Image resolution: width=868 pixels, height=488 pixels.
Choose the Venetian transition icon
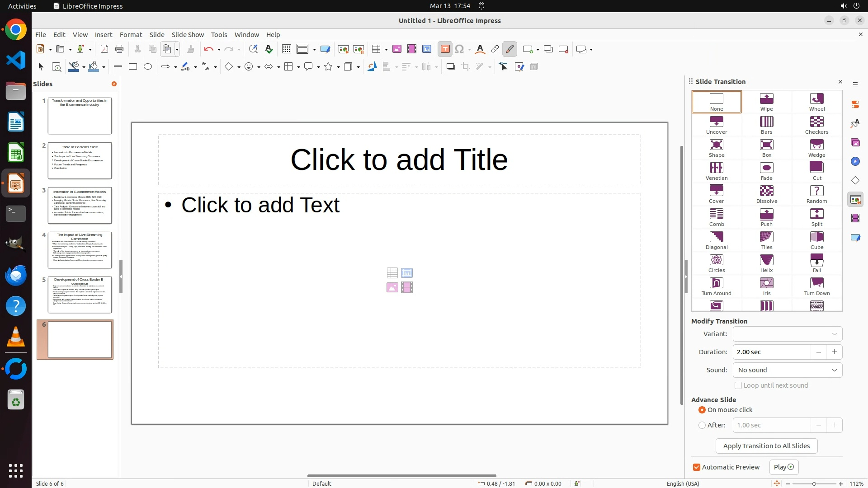[716, 171]
